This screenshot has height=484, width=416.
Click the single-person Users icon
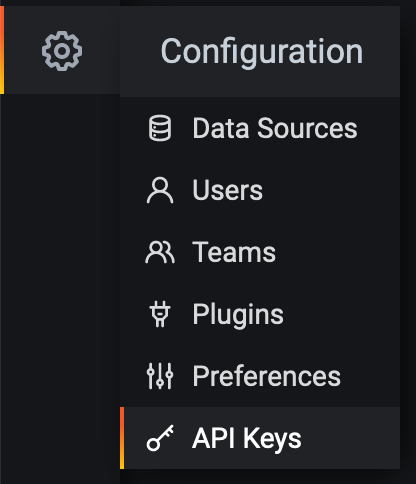click(x=160, y=190)
